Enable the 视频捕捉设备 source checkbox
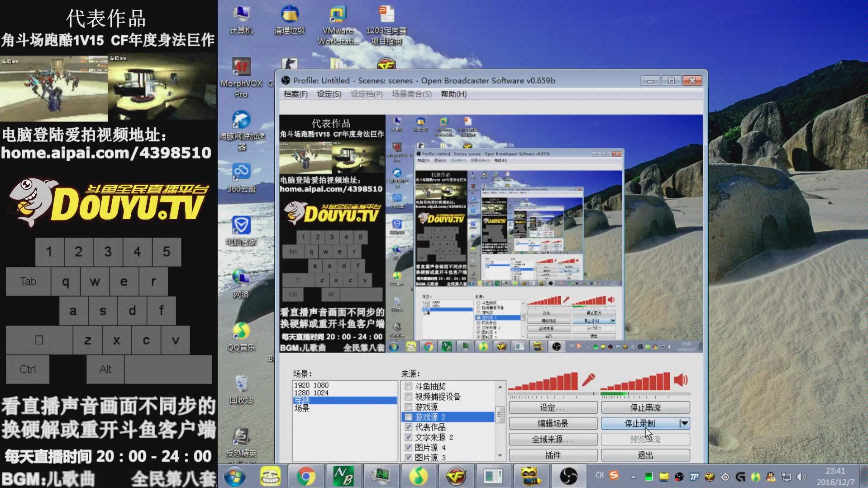Image resolution: width=868 pixels, height=488 pixels. coord(408,397)
